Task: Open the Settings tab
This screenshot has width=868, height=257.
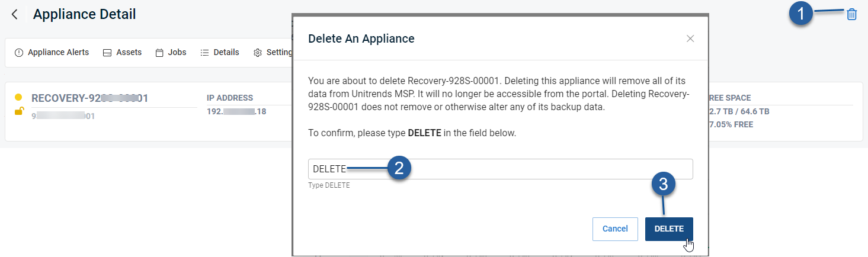Action: (273, 52)
